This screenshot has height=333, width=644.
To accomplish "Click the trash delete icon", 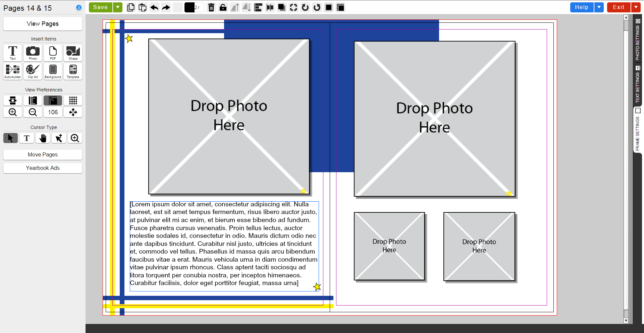I will (x=211, y=7).
